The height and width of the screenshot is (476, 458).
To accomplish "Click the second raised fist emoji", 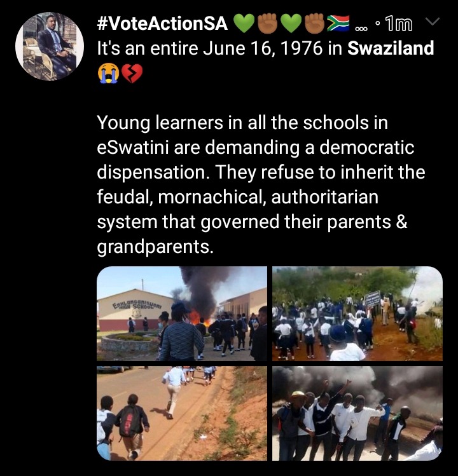I will click(x=314, y=24).
